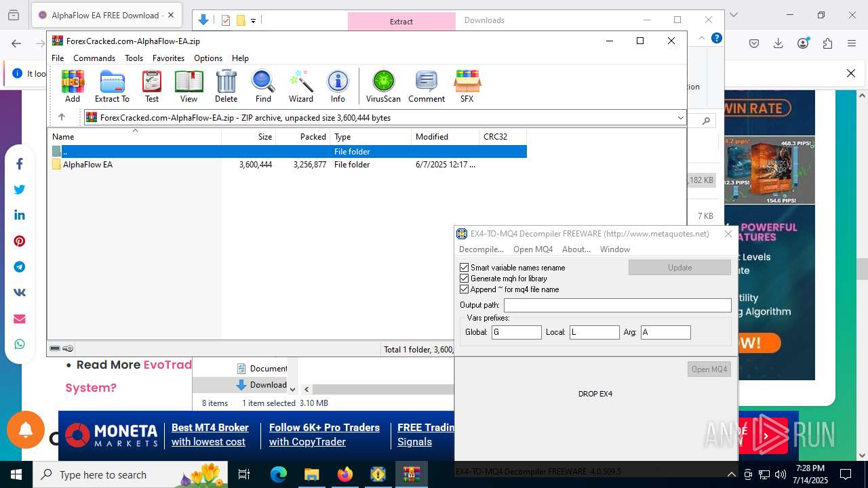The image size is (868, 488).
Task: Switch to Firefox in taskbar
Action: 345,474
